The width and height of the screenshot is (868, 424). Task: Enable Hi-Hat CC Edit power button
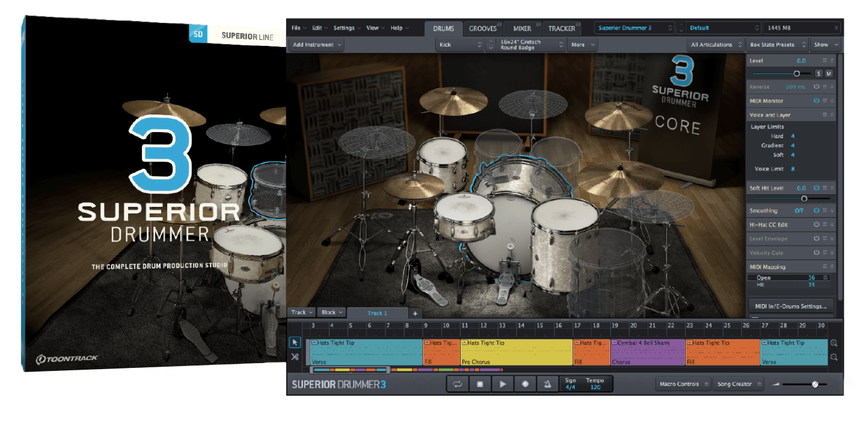pos(817,224)
